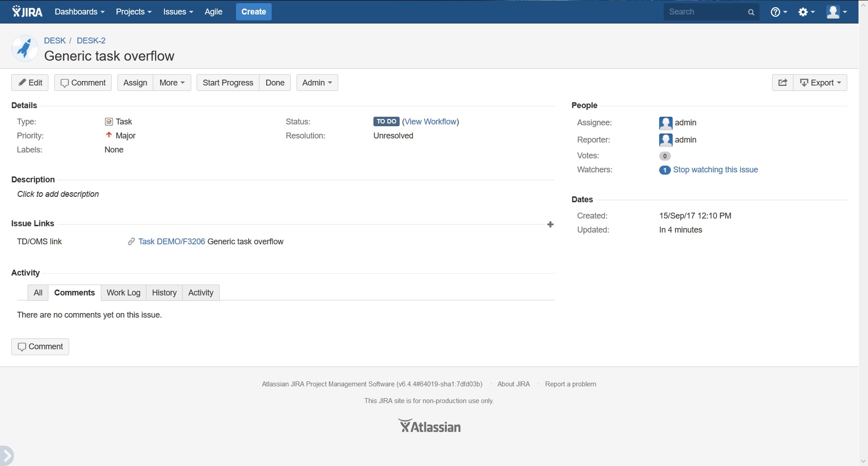The width and height of the screenshot is (868, 466).
Task: Expand sidebar with bottom-left chevron
Action: click(7, 456)
